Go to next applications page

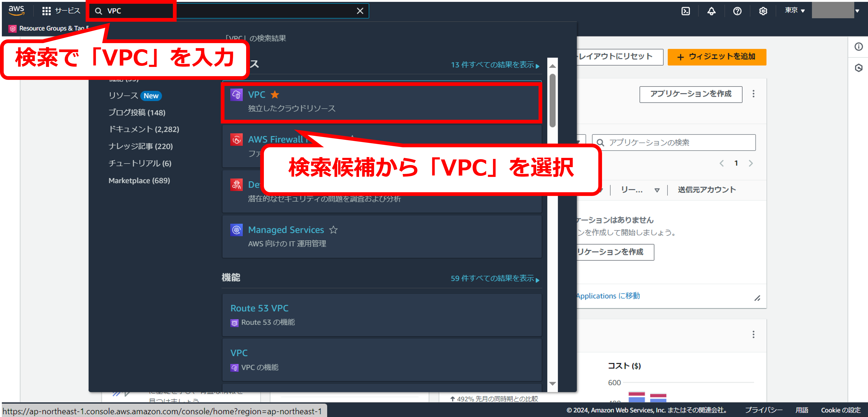point(750,163)
